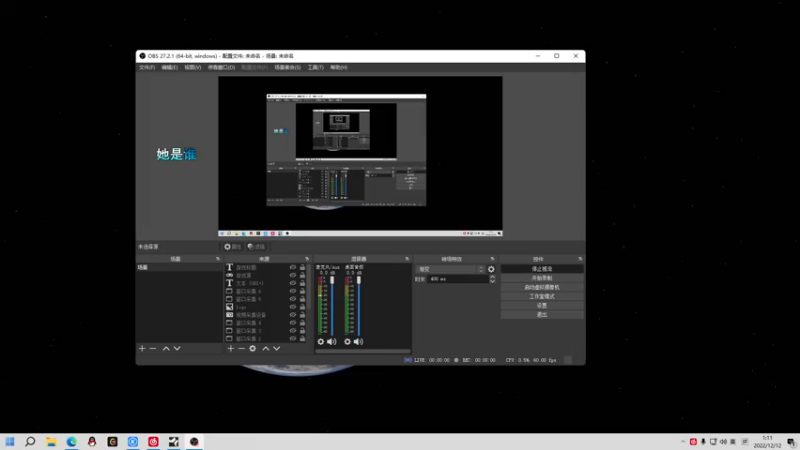Lock the 窗口采集 4 source
This screenshot has width=800, height=450.
302,322
